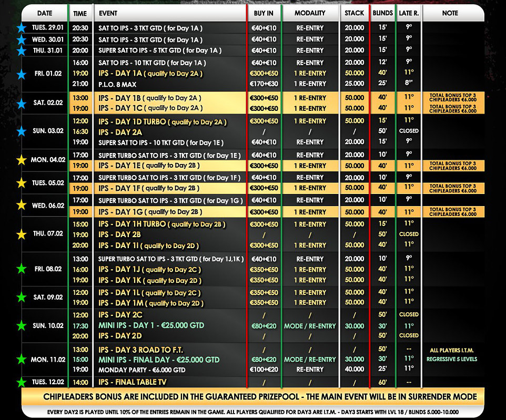Image resolution: width=506 pixels, height=420 pixels.
Task: Select the yellow star next to Mon. 04.02
Action: tap(22, 159)
